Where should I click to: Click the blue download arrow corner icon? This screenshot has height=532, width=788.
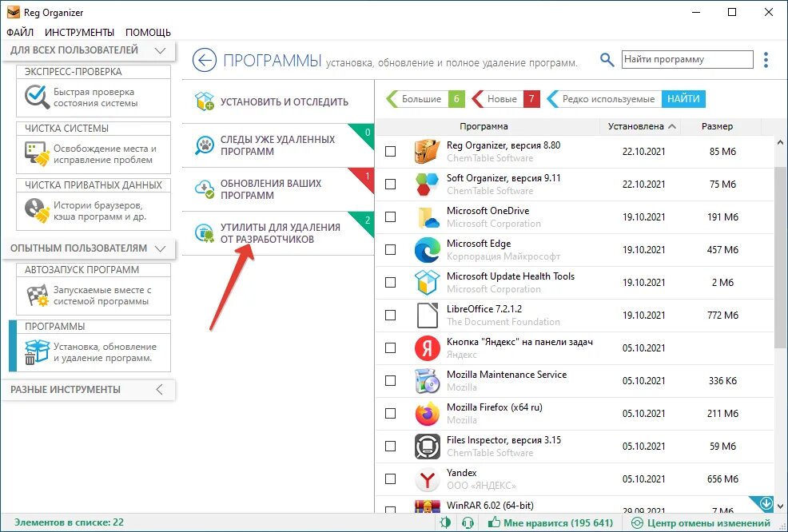coord(766,503)
